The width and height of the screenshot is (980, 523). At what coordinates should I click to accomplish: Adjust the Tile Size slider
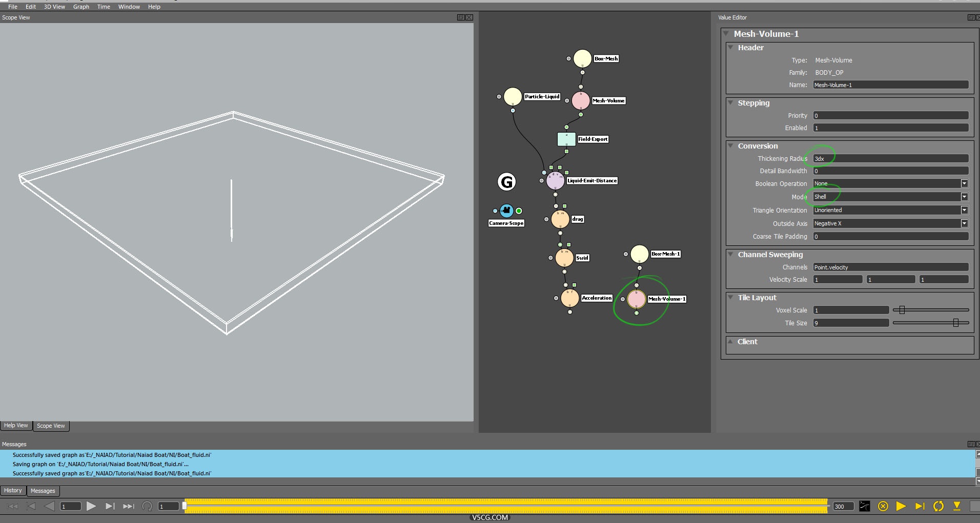(x=956, y=323)
